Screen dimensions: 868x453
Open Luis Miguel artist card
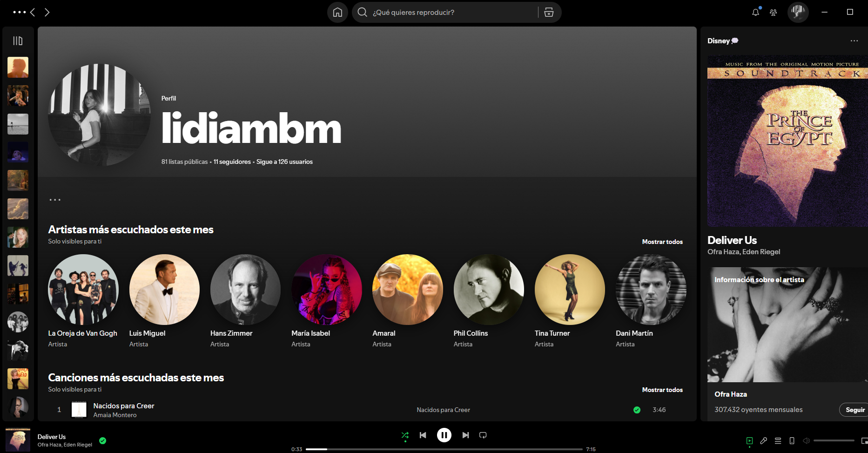(164, 301)
